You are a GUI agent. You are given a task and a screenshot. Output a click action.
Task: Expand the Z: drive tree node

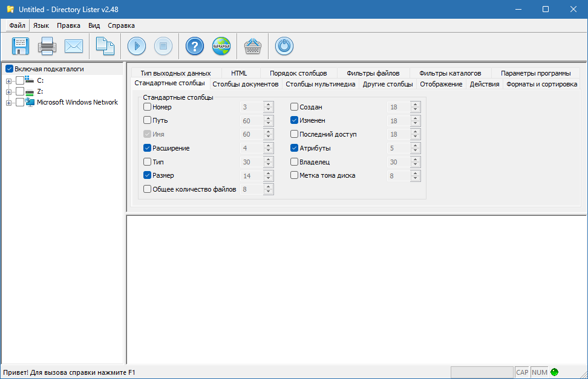(x=8, y=92)
